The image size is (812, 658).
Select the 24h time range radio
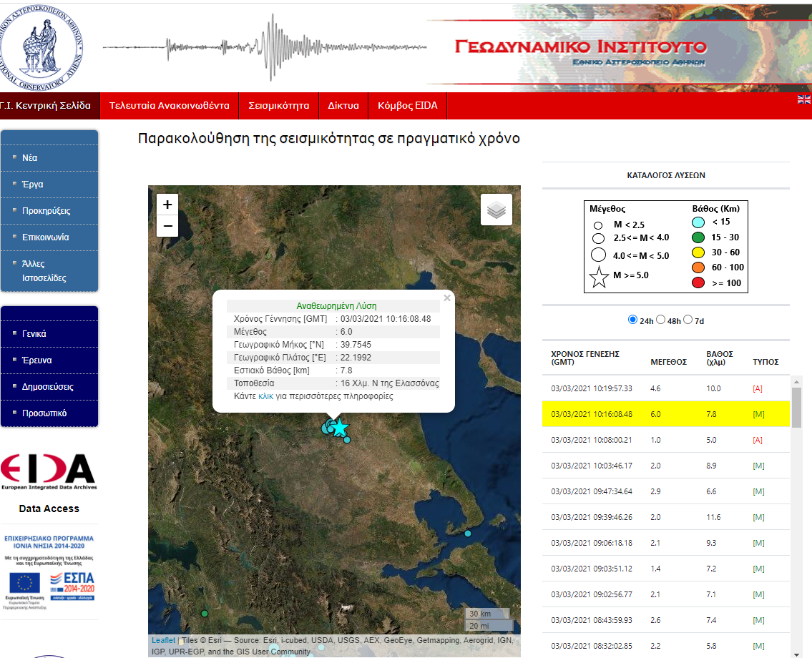click(632, 320)
